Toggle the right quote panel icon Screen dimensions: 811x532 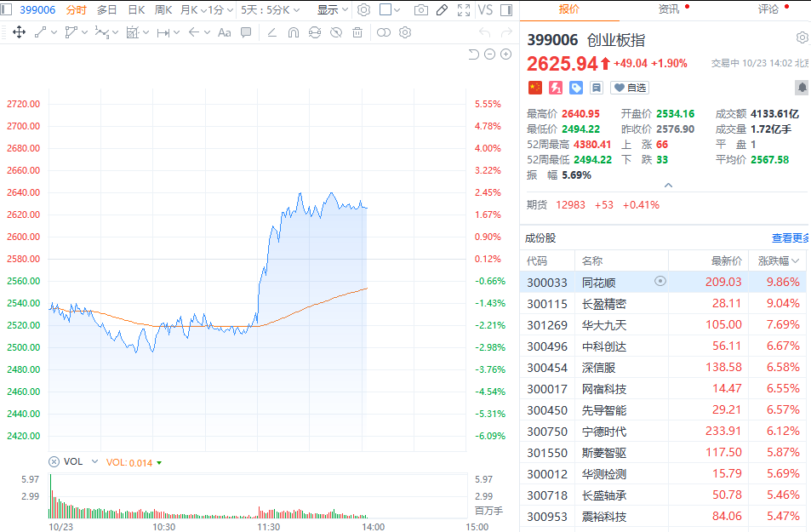point(506,10)
